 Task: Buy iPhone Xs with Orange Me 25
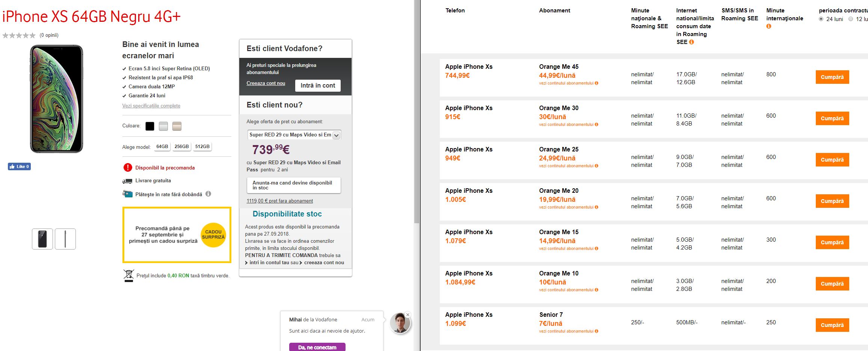pos(832,160)
